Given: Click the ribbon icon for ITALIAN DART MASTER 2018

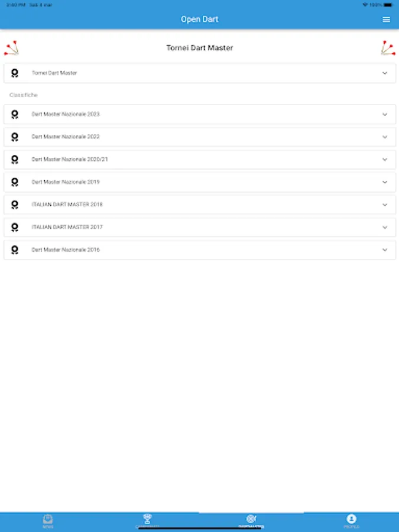Looking at the screenshot, I should point(15,205).
